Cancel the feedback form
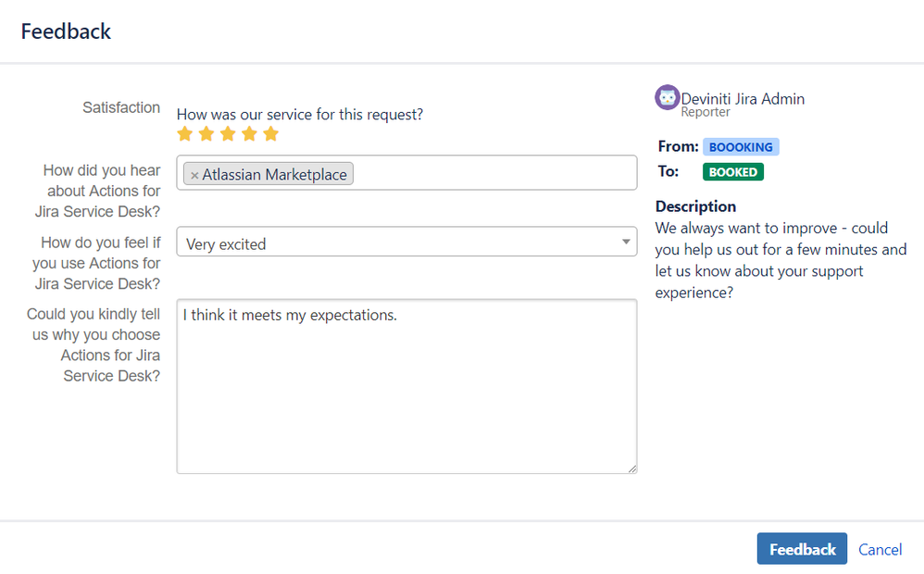 pos(880,549)
